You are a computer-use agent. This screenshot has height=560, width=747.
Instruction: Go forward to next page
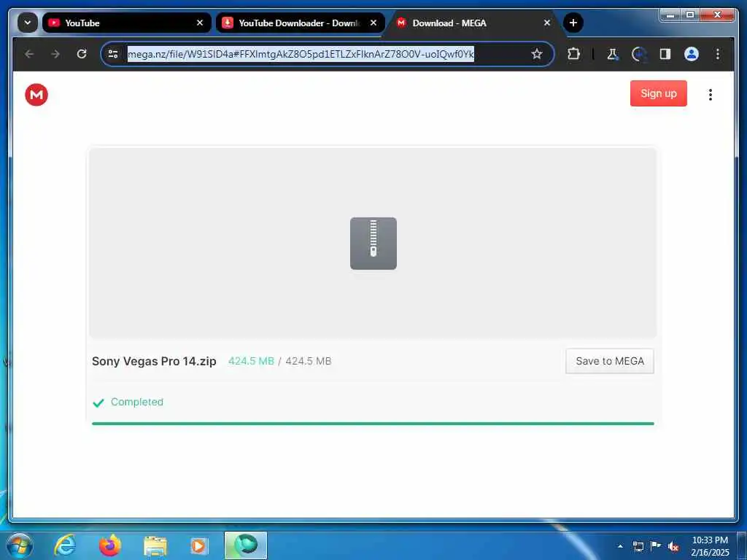[55, 54]
